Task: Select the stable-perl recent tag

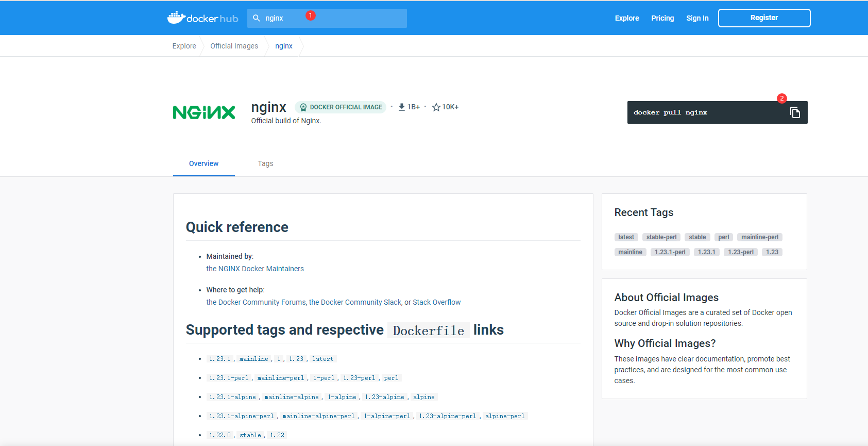Action: (x=661, y=237)
